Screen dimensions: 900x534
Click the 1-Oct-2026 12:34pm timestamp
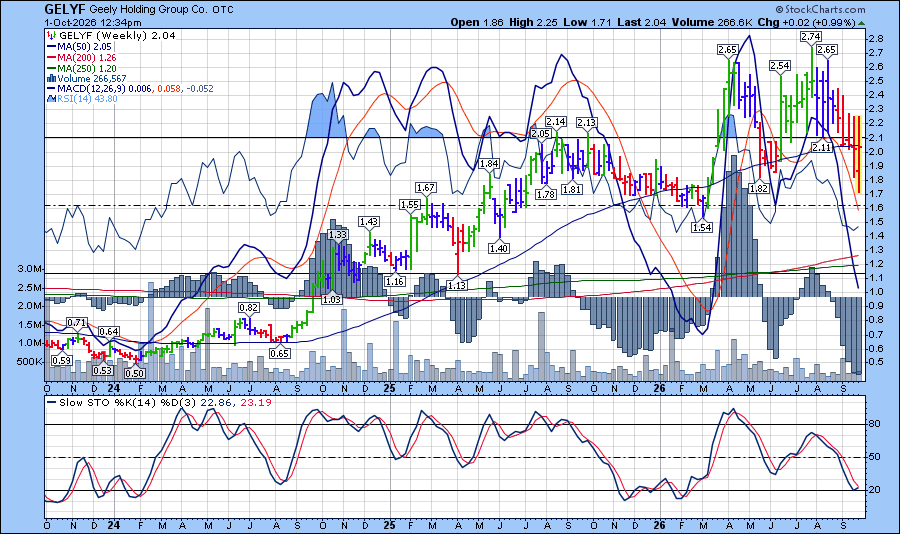(93, 23)
